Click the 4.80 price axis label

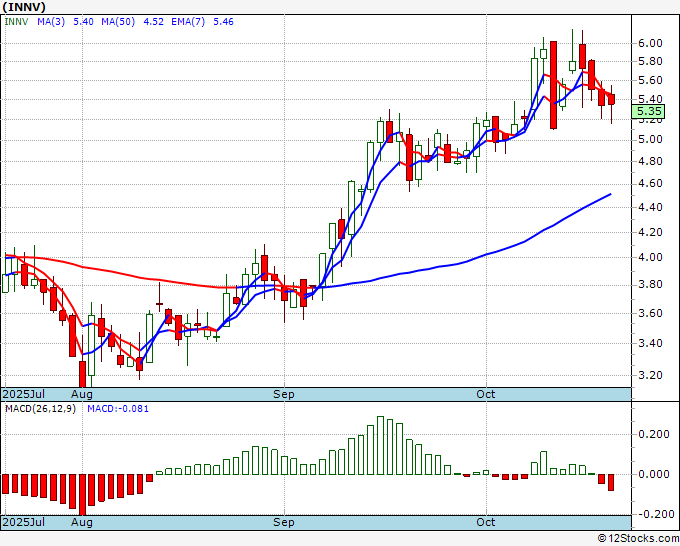pyautogui.click(x=650, y=161)
